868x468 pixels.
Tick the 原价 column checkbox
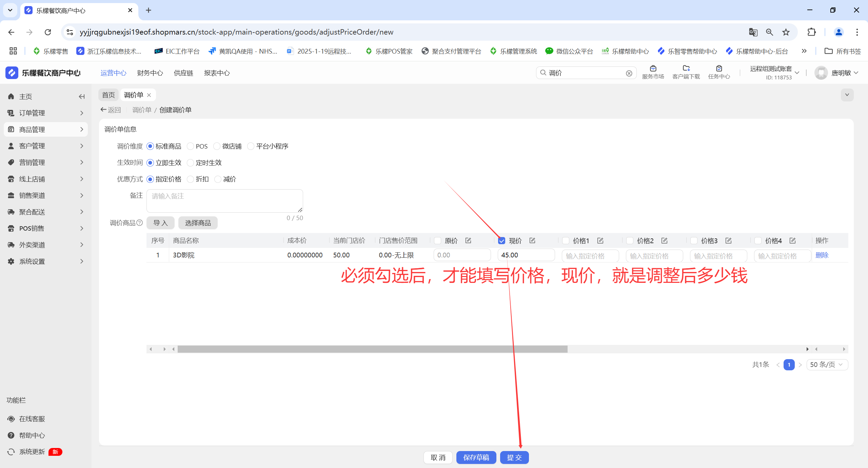(x=438, y=241)
